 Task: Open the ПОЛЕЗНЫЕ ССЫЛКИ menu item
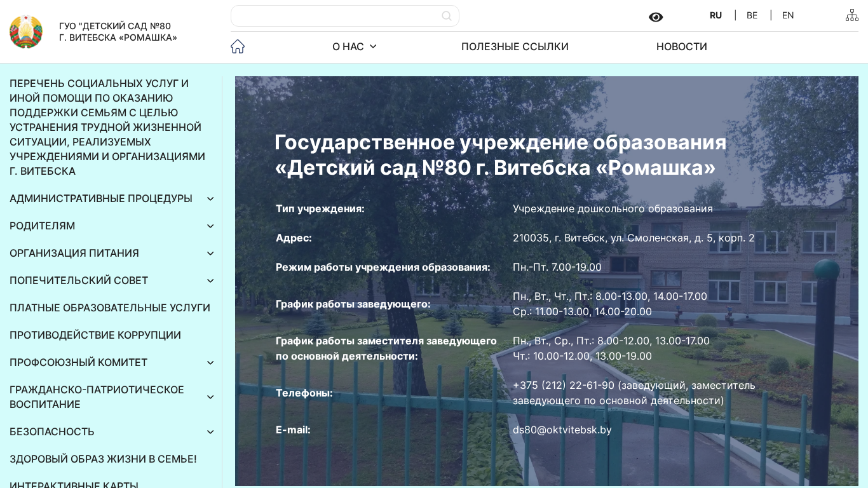(x=515, y=46)
